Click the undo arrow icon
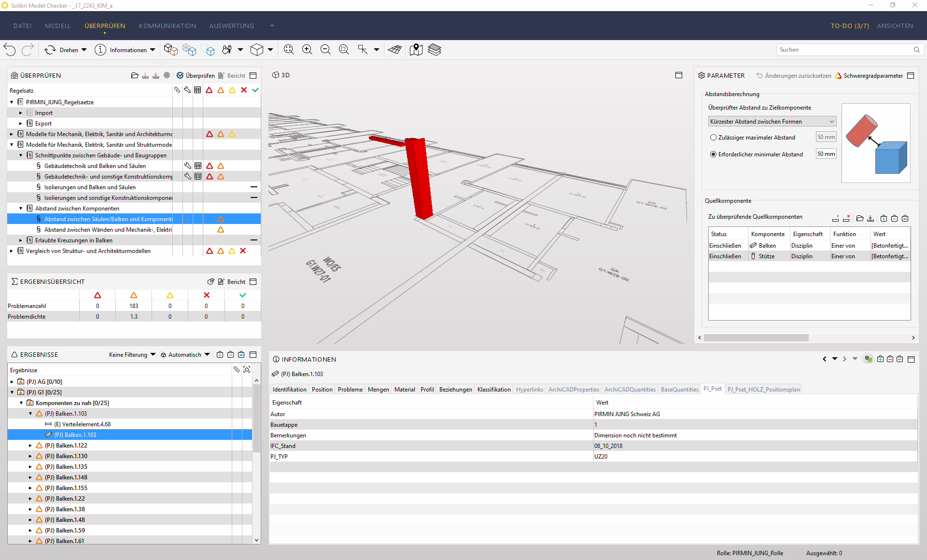The height and width of the screenshot is (560, 927). coord(10,50)
